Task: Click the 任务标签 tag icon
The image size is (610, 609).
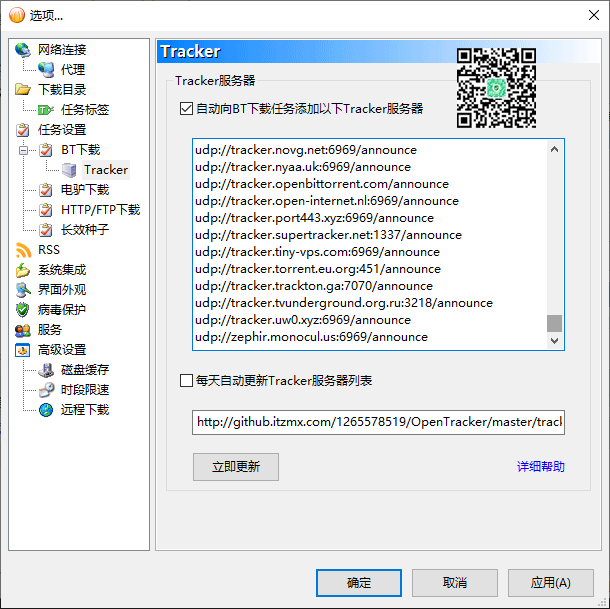Action: click(46, 110)
